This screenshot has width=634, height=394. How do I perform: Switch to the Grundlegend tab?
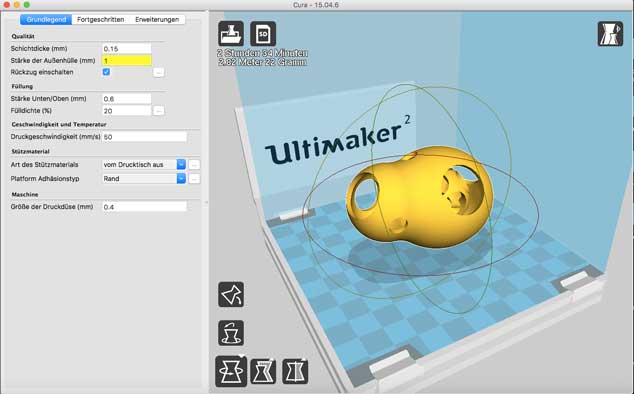[x=46, y=19]
